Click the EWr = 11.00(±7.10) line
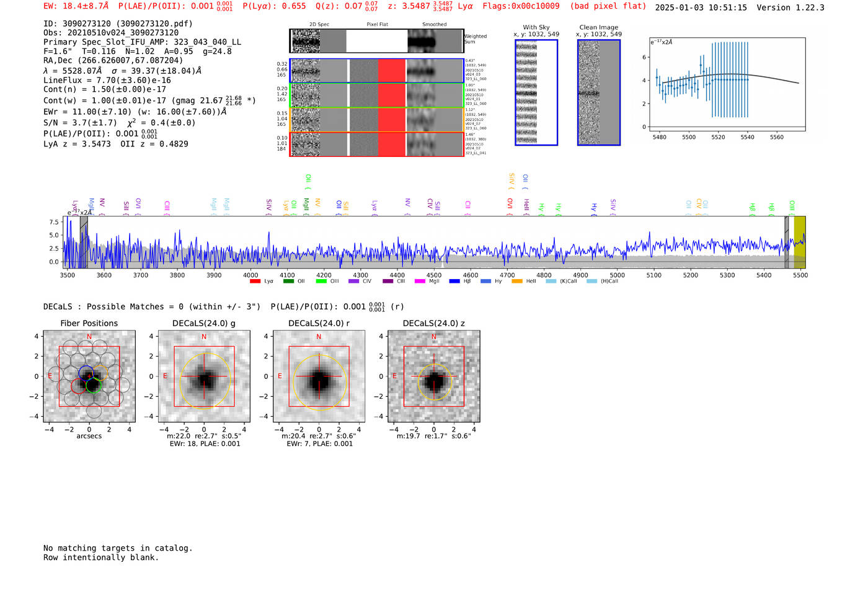The image size is (868, 591). pyautogui.click(x=135, y=112)
